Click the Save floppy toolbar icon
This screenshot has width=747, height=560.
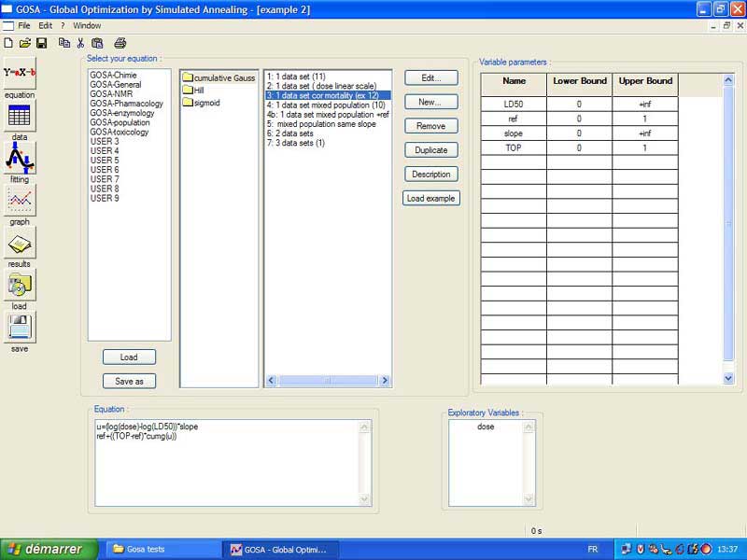42,43
